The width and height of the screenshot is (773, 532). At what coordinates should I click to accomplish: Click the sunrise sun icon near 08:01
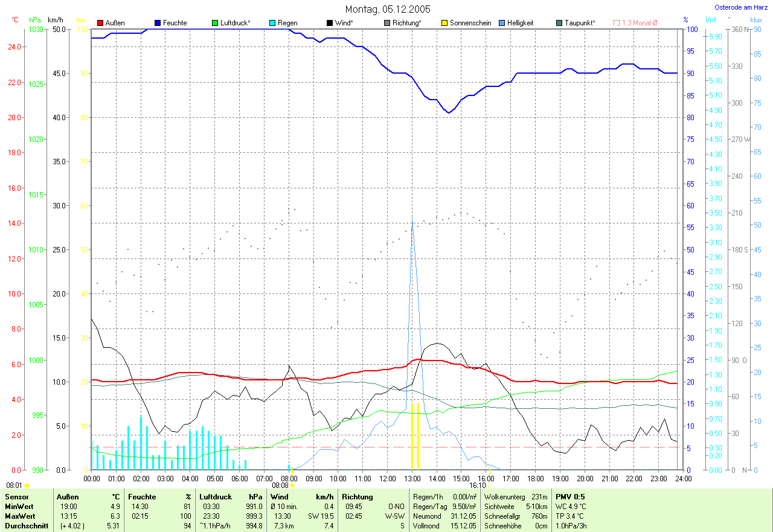tap(27, 486)
